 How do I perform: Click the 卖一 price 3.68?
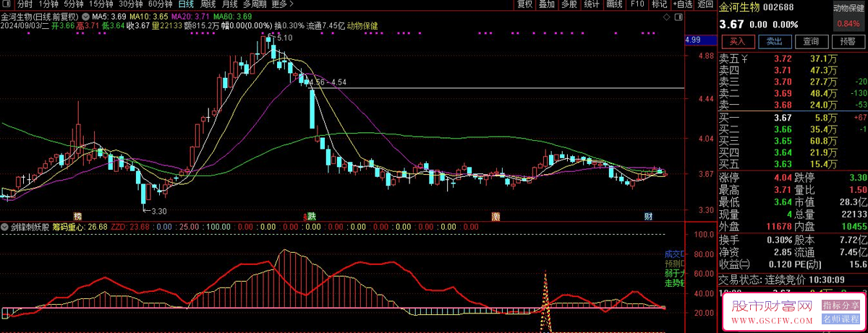[783, 105]
